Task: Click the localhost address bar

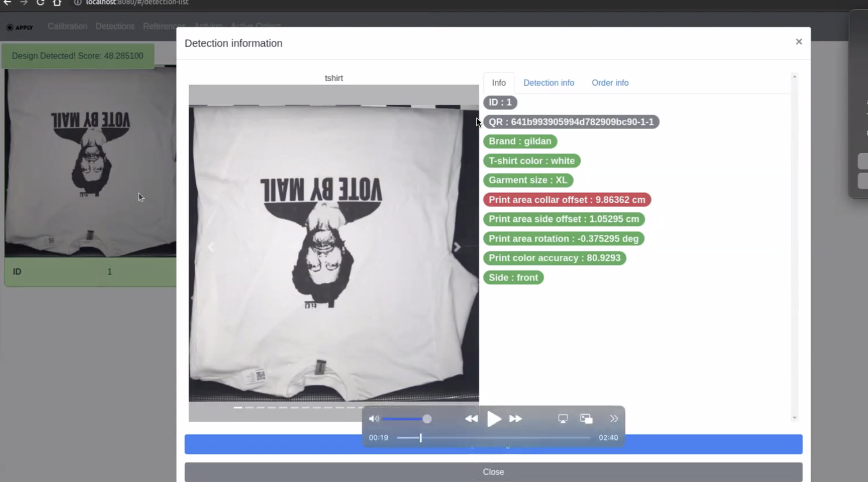Action: point(137,3)
